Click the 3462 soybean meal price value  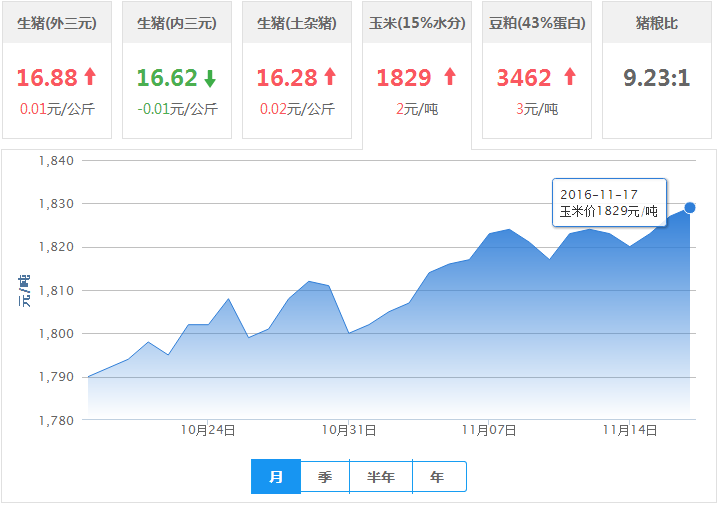pyautogui.click(x=524, y=77)
